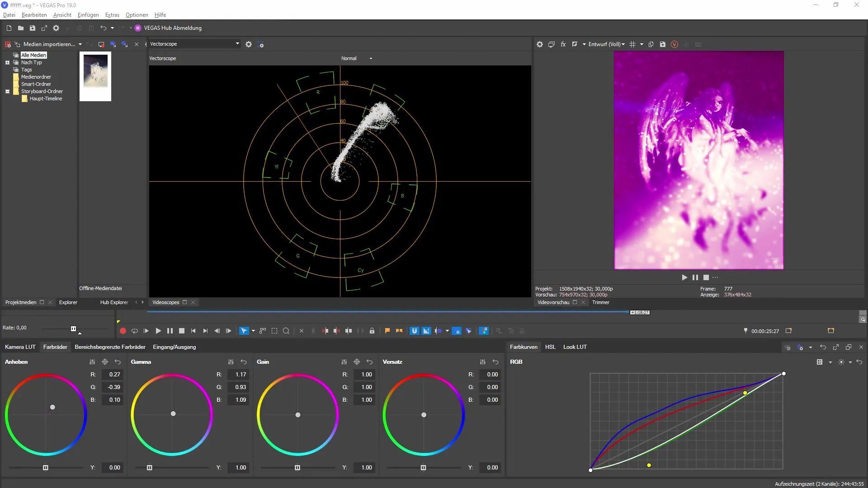868x488 pixels.
Task: Play from start in timeline transport
Action: (x=146, y=331)
